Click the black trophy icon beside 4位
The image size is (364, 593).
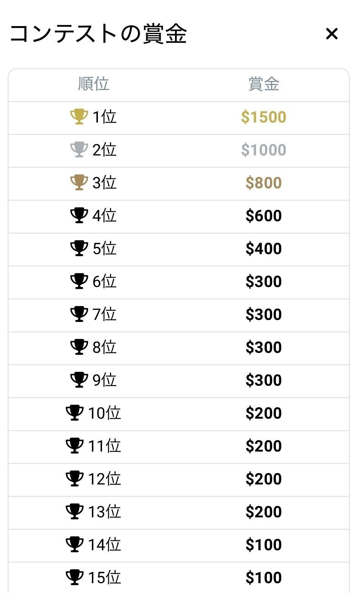[79, 216]
